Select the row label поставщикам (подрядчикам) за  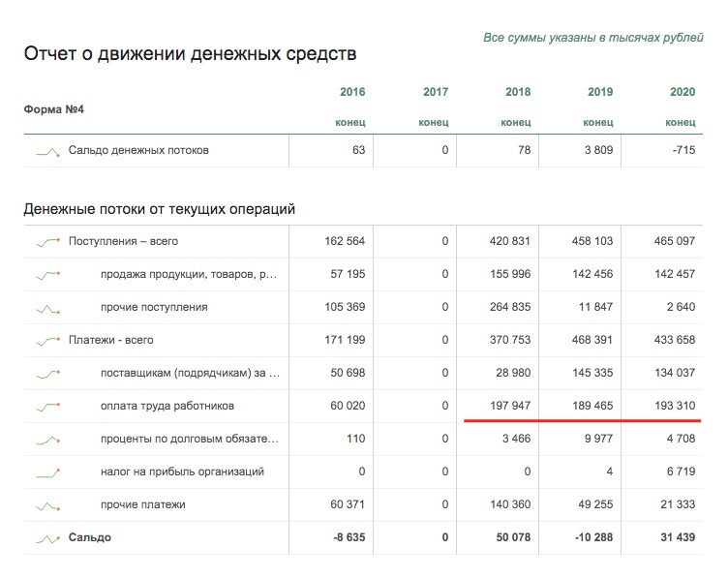190,374
